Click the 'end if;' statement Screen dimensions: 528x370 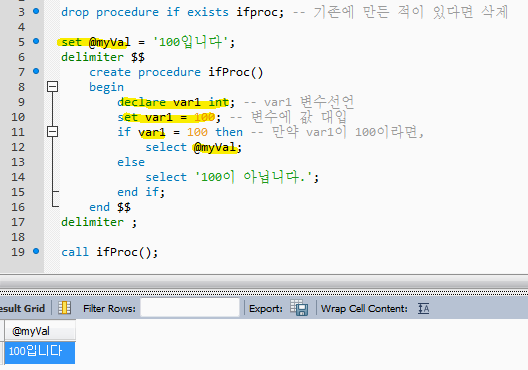pos(141,192)
